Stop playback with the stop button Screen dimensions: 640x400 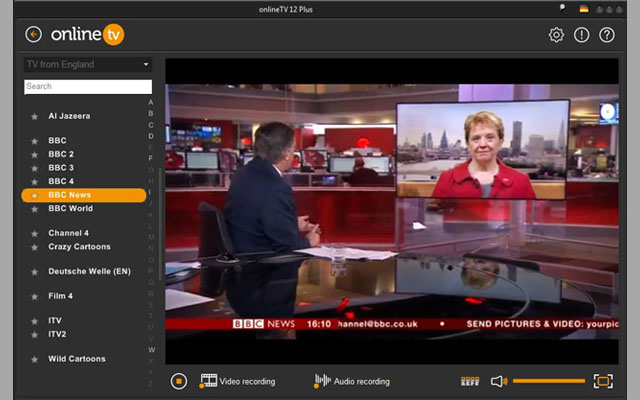click(x=179, y=381)
